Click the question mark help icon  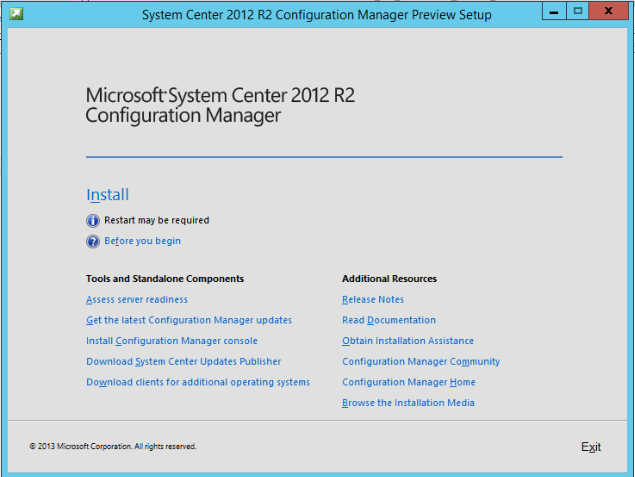pos(93,241)
